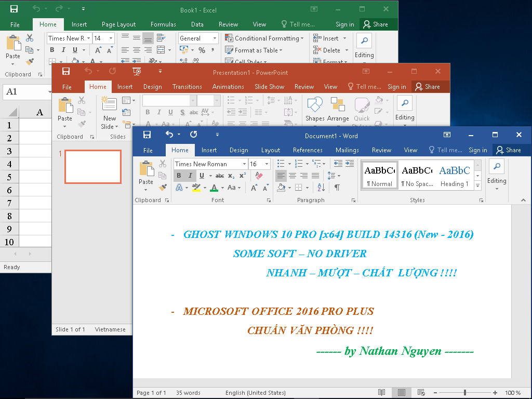532x399 pixels.
Task: Open the File menu in Word
Action: coord(148,150)
